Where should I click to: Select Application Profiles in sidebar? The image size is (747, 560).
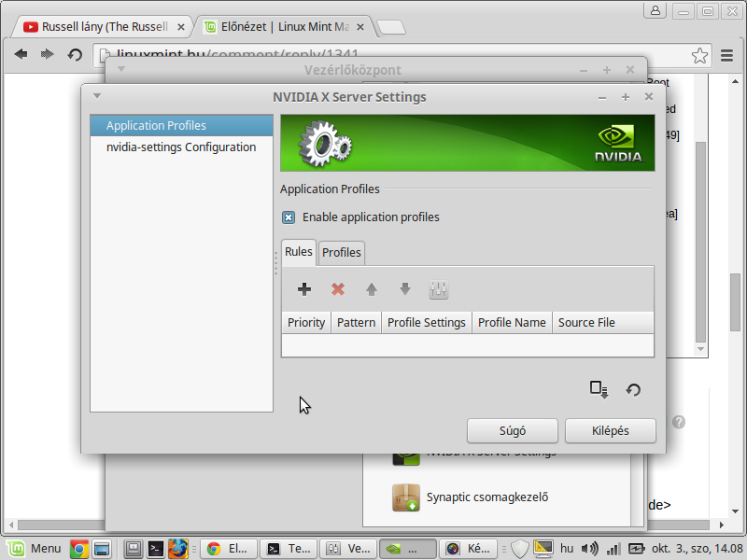(x=181, y=125)
